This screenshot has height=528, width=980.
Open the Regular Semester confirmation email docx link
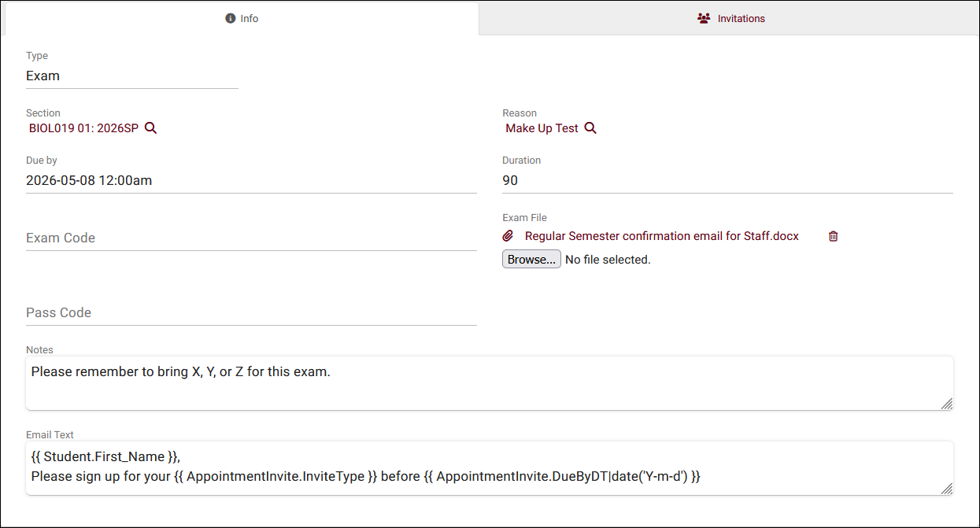tap(661, 236)
